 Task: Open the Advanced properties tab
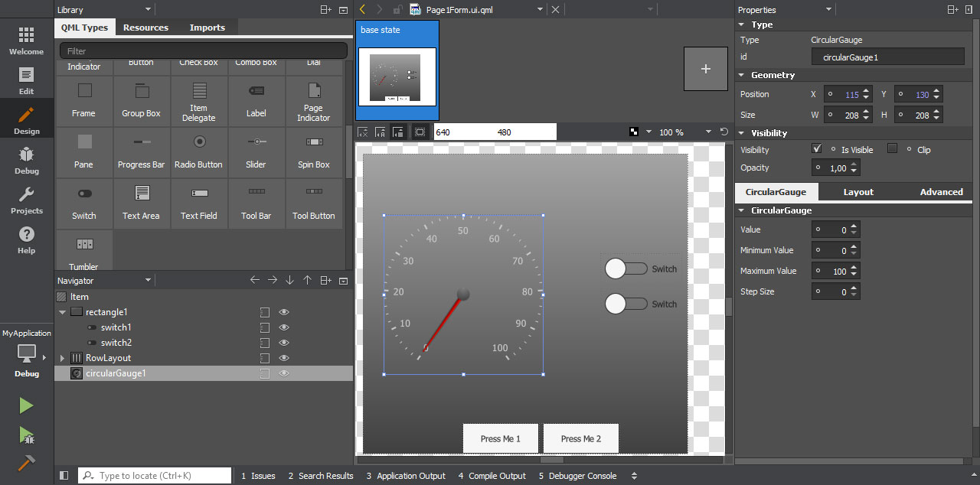point(941,192)
